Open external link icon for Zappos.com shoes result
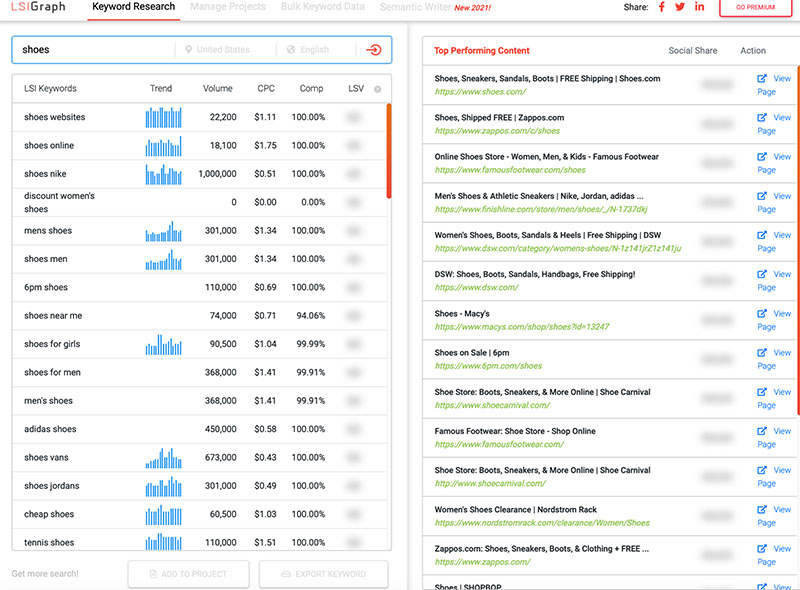Screen dimensions: 800x590 [x=762, y=118]
